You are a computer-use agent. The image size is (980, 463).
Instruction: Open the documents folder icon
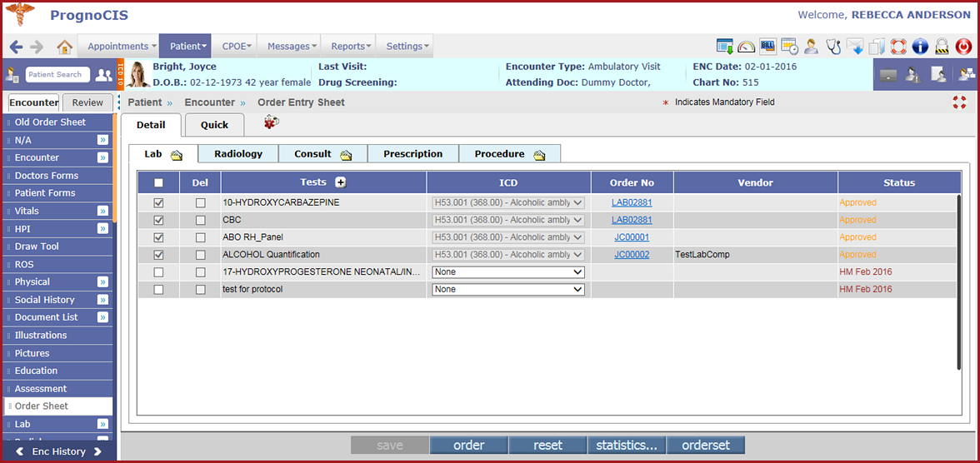click(877, 47)
